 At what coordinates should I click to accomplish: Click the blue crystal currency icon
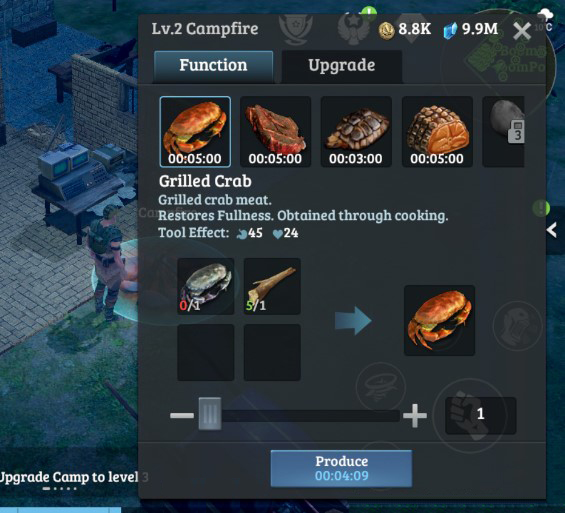450,30
